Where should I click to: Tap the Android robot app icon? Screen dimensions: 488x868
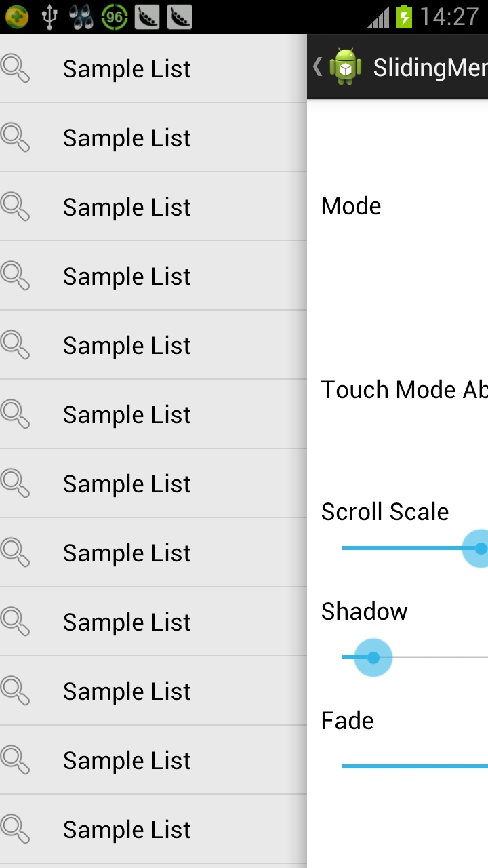click(x=345, y=67)
